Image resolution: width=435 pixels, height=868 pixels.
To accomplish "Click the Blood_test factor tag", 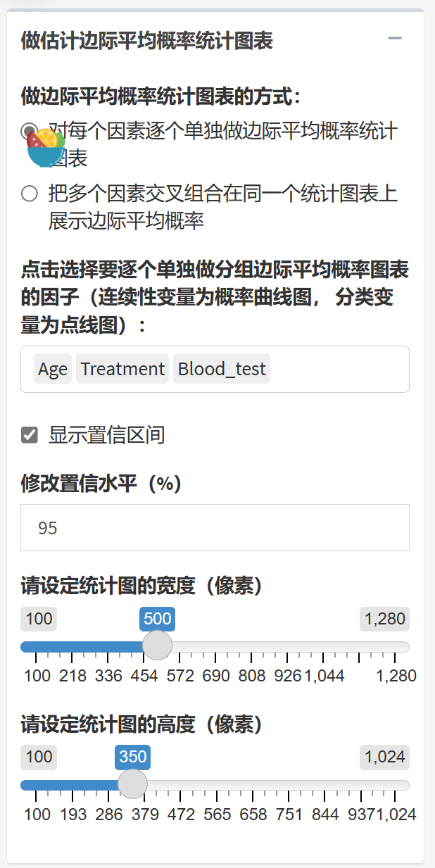I will click(x=222, y=369).
